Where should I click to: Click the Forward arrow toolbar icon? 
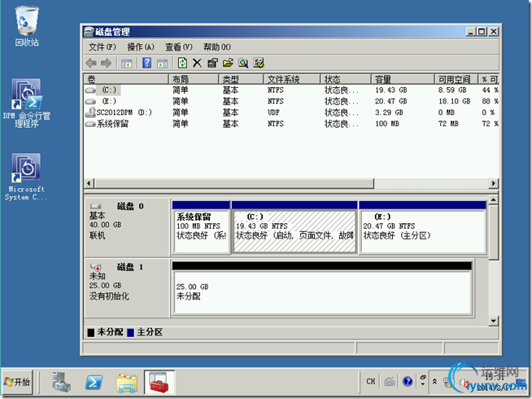click(107, 64)
